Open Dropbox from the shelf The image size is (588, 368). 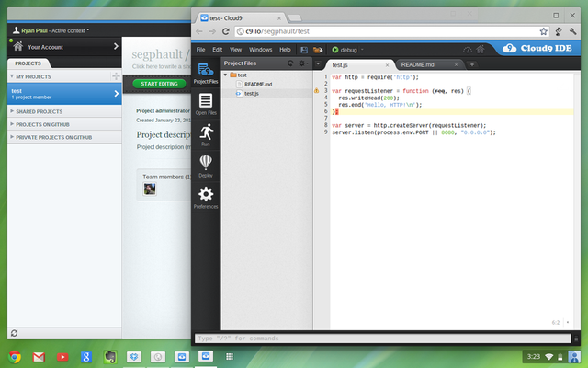(x=134, y=357)
